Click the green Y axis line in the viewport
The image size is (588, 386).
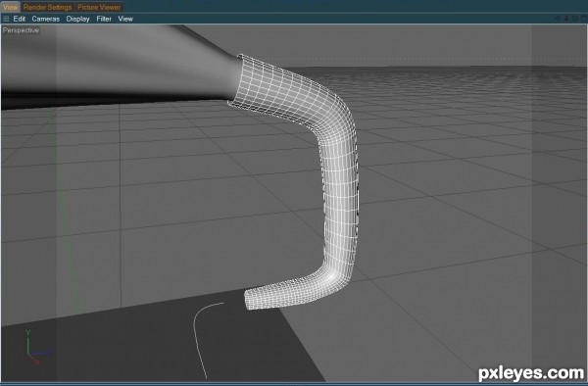66,206
